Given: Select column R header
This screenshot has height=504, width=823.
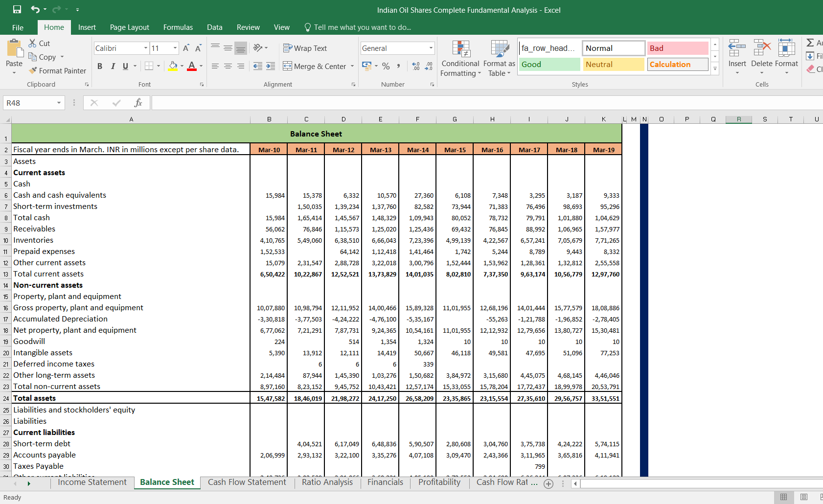Looking at the screenshot, I should [x=739, y=119].
